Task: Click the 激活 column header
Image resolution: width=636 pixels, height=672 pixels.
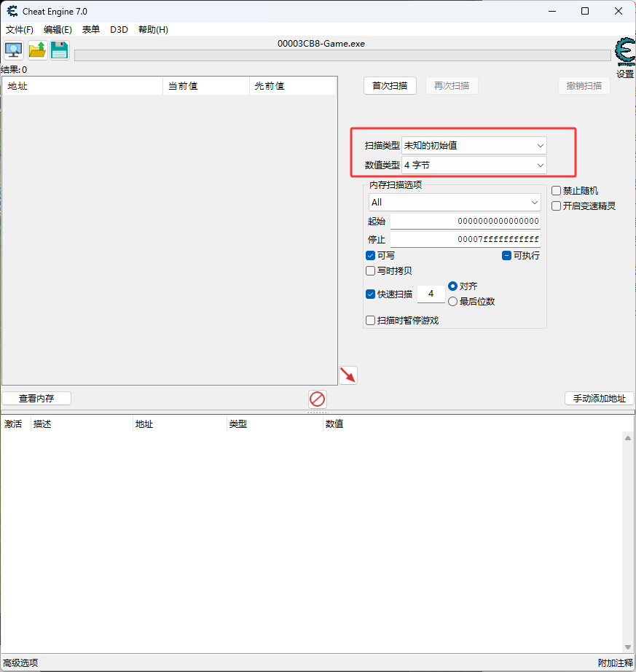Action: [x=15, y=424]
